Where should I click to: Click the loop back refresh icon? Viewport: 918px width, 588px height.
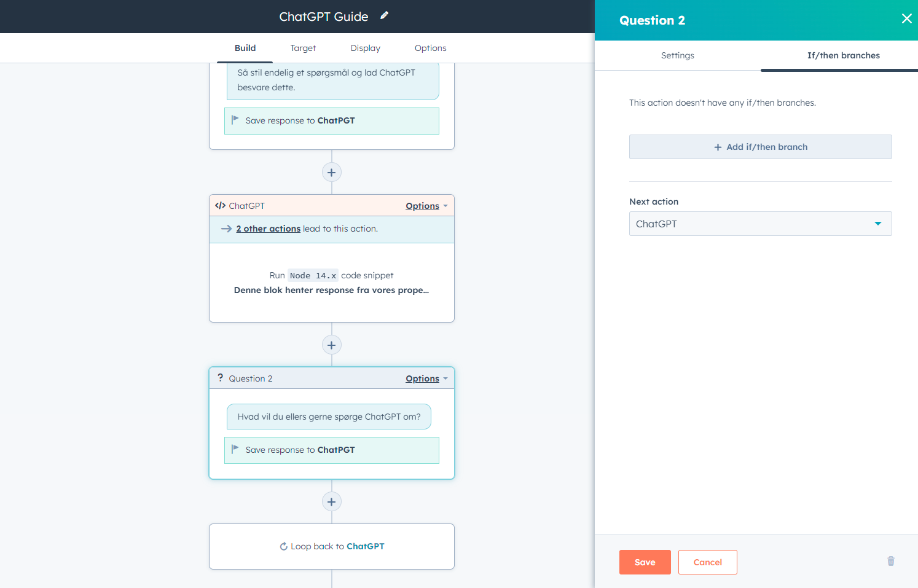coord(283,546)
